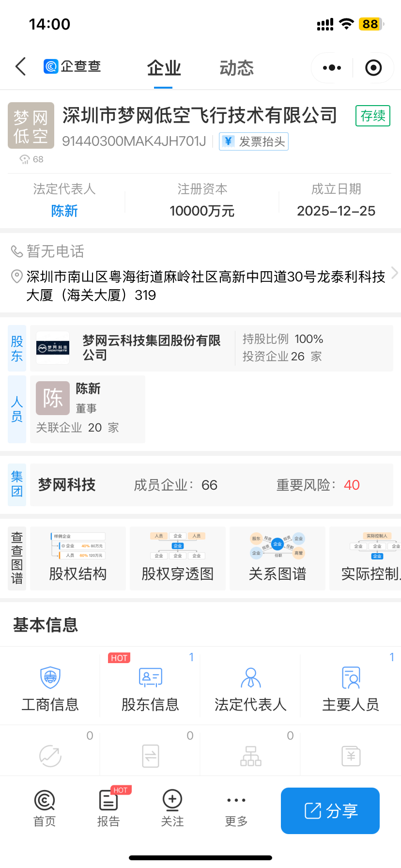Open 股权结构 chart card
This screenshot has height=868, width=401.
[78, 558]
